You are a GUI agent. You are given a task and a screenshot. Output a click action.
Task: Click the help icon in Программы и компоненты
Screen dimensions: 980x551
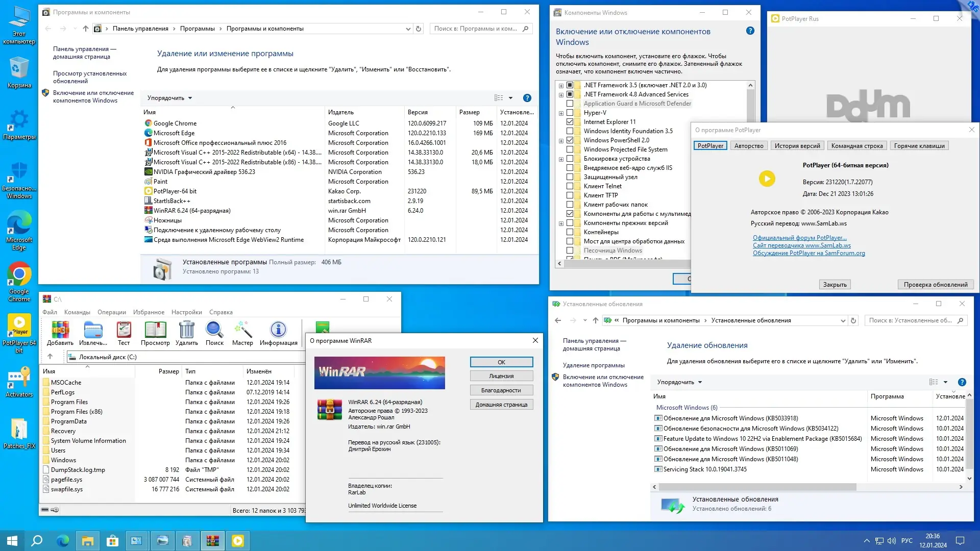point(527,97)
